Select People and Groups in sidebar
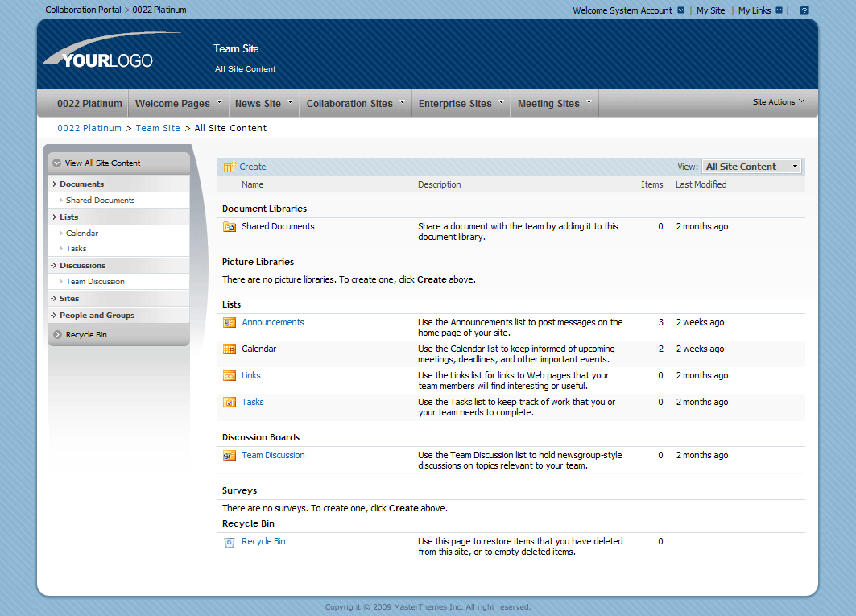Image resolution: width=856 pixels, height=616 pixels. [97, 316]
